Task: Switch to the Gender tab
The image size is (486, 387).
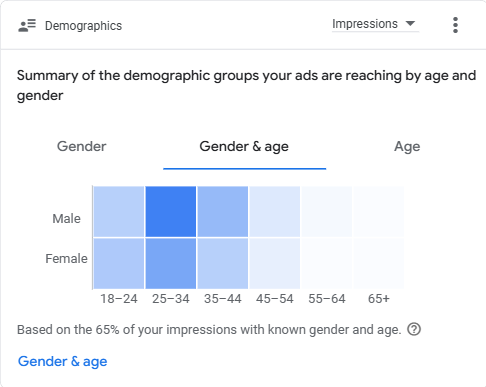Action: pyautogui.click(x=82, y=146)
